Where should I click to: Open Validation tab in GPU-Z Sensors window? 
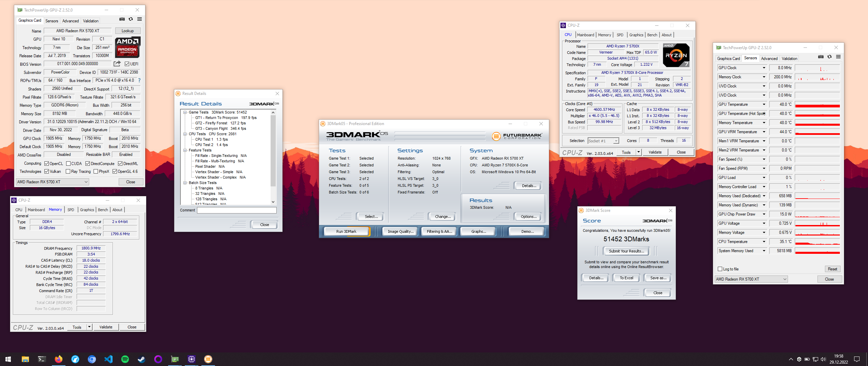(x=789, y=59)
